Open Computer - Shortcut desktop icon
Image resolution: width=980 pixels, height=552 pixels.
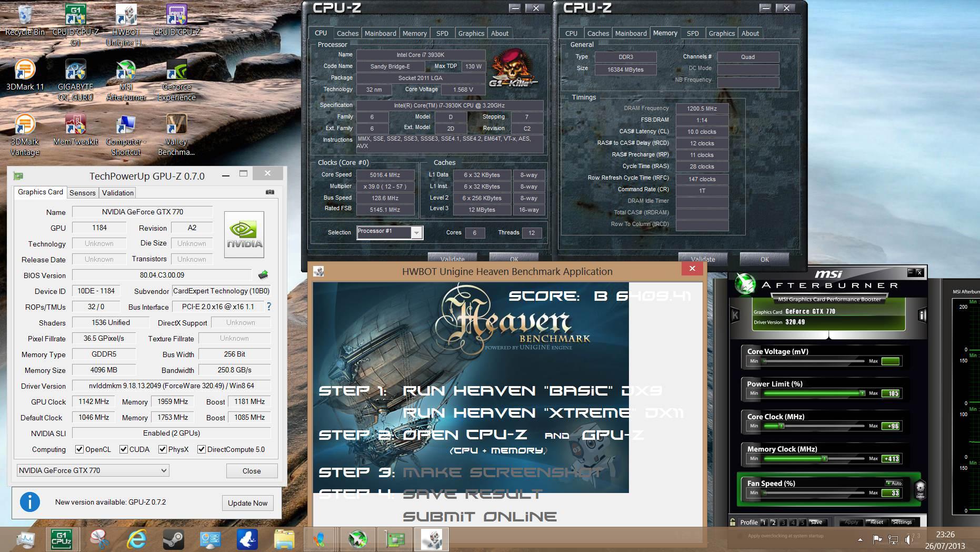click(126, 135)
